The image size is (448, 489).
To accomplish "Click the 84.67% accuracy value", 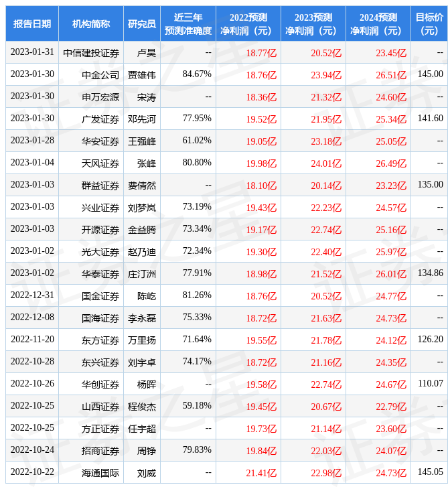I will (197, 74).
